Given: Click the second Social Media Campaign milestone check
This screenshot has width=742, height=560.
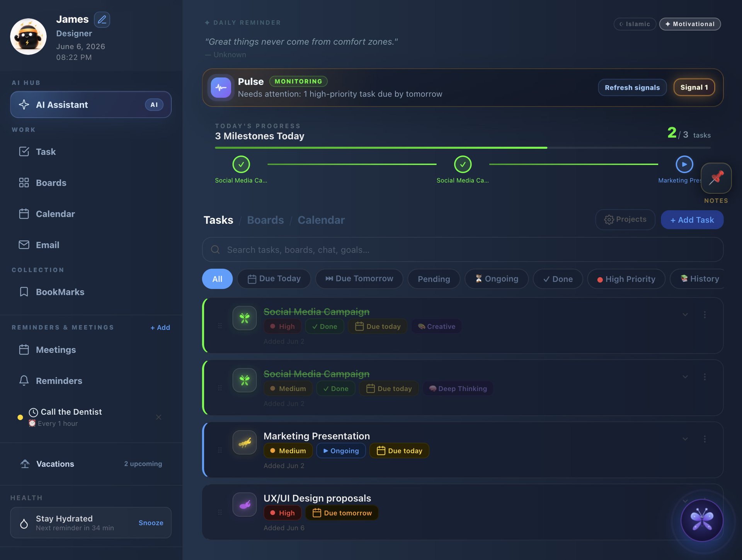Looking at the screenshot, I should (x=463, y=164).
